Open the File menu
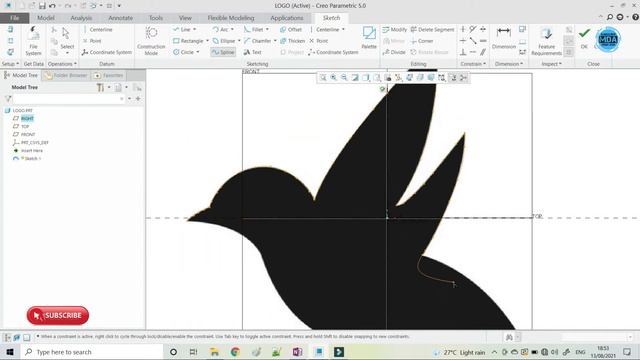 (15, 18)
